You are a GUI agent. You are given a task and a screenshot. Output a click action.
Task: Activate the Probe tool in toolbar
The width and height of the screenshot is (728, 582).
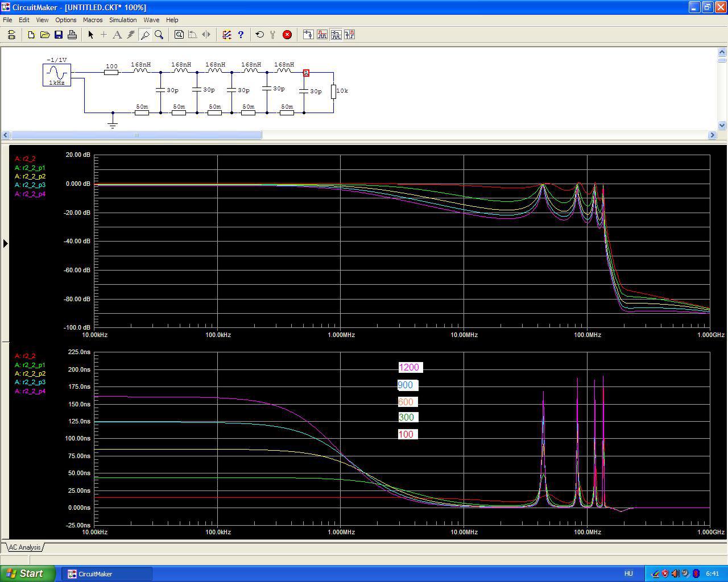click(x=145, y=35)
